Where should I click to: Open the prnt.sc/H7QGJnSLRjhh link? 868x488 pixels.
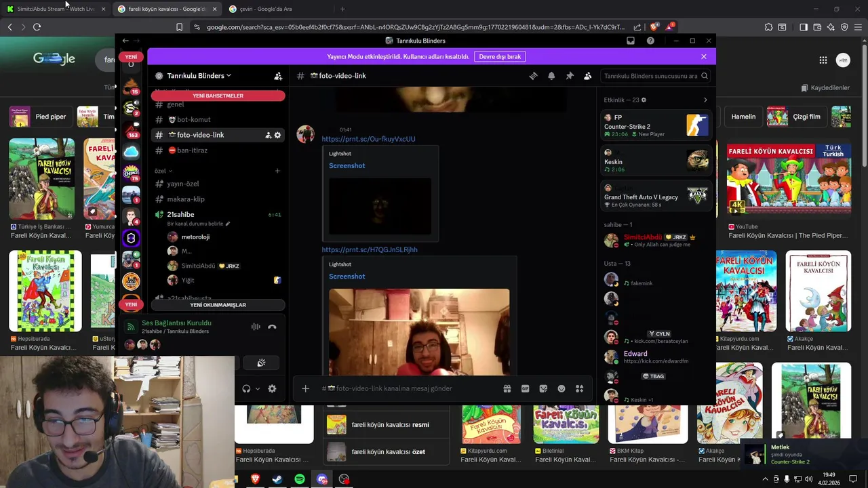point(370,249)
